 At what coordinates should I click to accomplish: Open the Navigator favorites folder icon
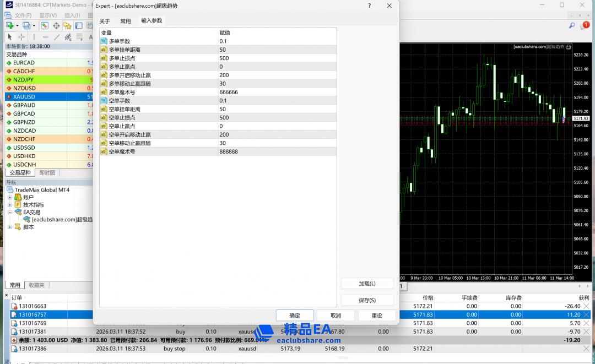pyautogui.click(x=67, y=25)
